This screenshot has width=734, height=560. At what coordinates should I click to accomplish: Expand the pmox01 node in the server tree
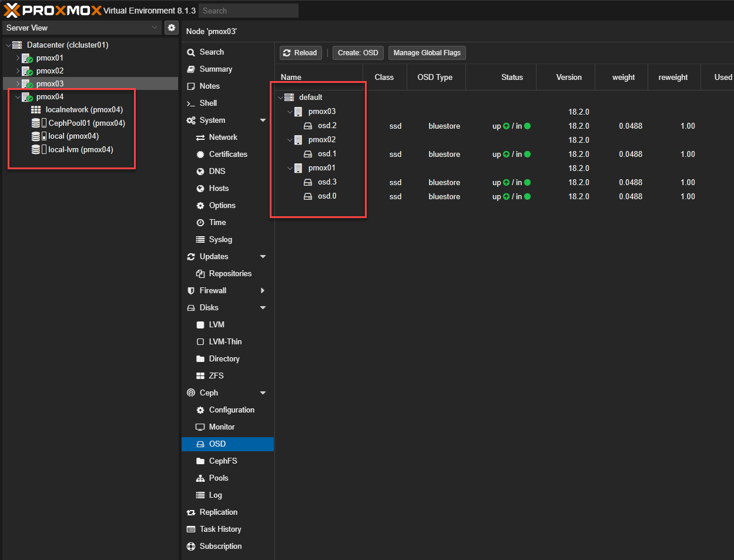(x=18, y=58)
